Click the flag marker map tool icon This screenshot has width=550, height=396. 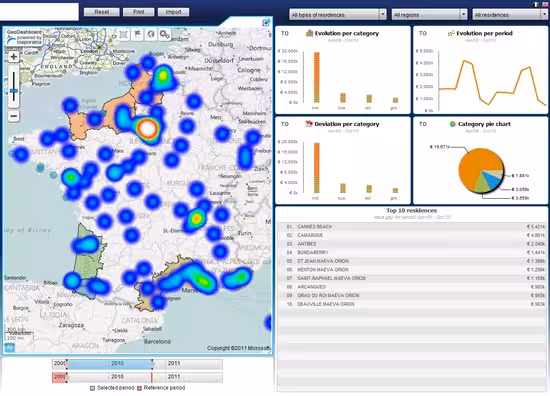coord(138,34)
